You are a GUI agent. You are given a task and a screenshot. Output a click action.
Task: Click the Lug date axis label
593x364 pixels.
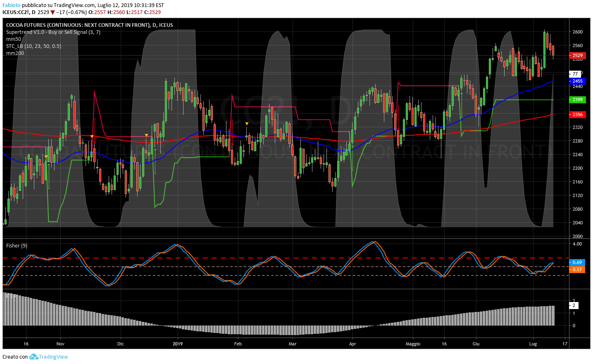coord(533,344)
